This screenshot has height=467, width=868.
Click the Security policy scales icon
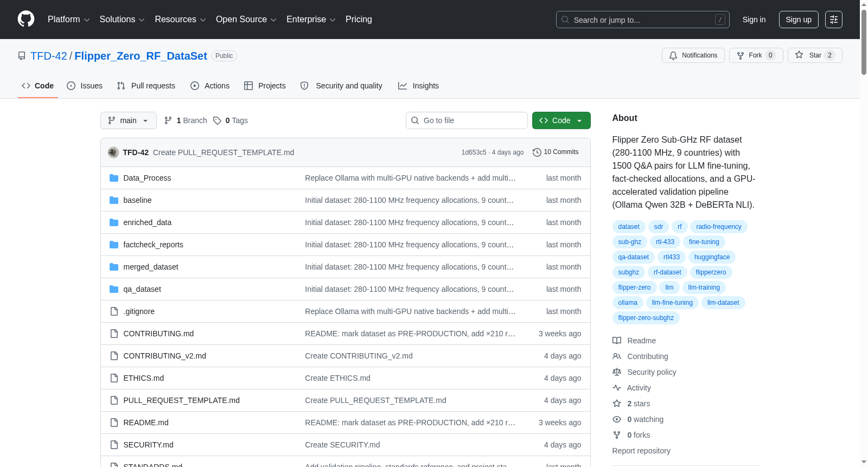coord(617,372)
